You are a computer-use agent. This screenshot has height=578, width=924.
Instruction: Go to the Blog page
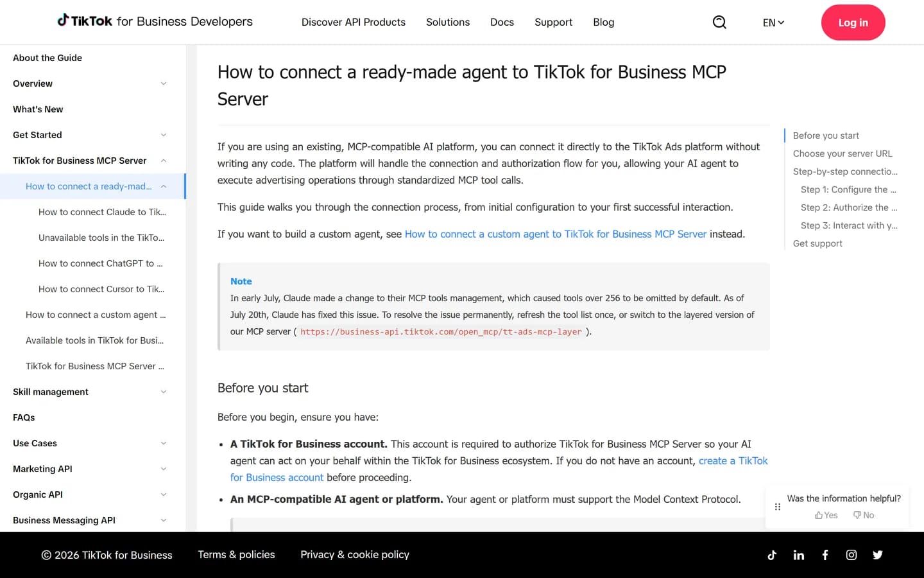603,22
